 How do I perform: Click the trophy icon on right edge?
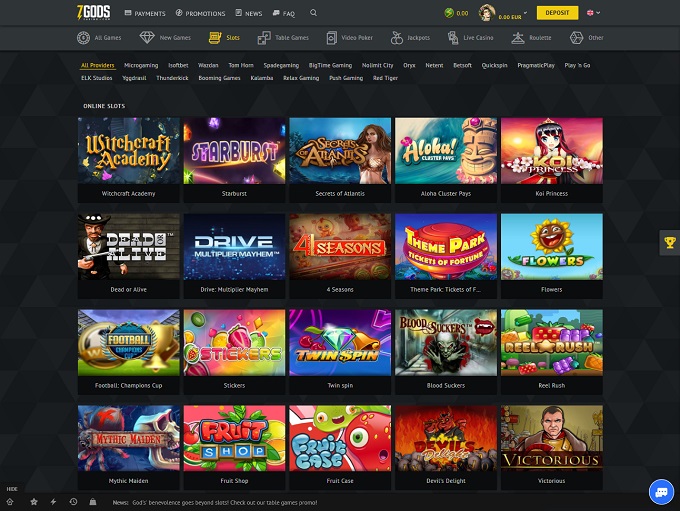tap(669, 243)
